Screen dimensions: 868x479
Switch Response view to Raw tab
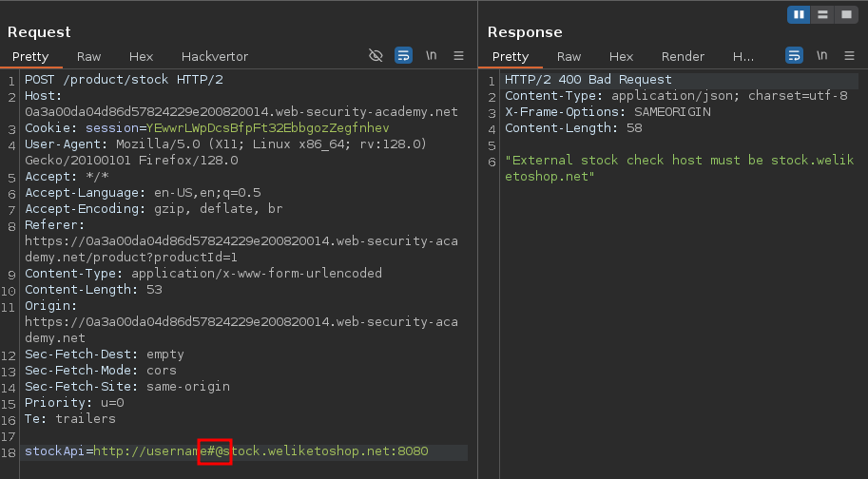tap(569, 56)
